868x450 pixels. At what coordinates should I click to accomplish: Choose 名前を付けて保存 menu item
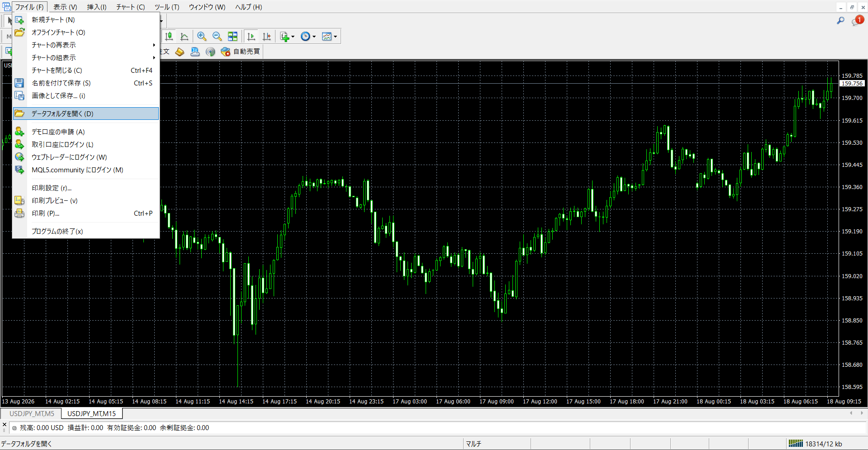86,83
